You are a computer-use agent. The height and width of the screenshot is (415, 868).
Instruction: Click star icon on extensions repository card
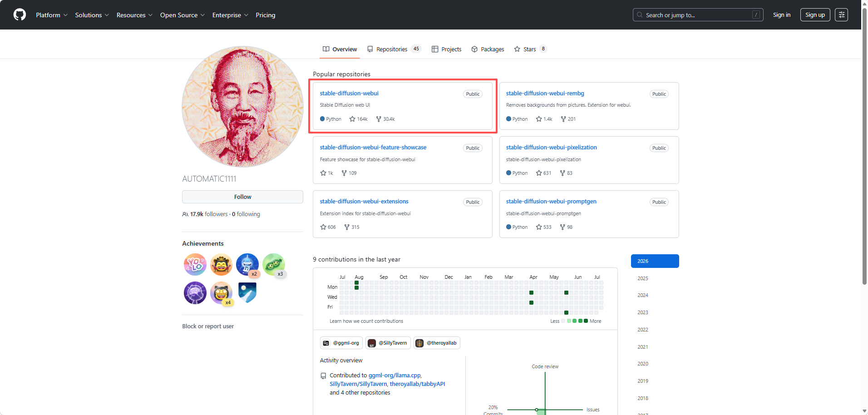click(x=323, y=227)
